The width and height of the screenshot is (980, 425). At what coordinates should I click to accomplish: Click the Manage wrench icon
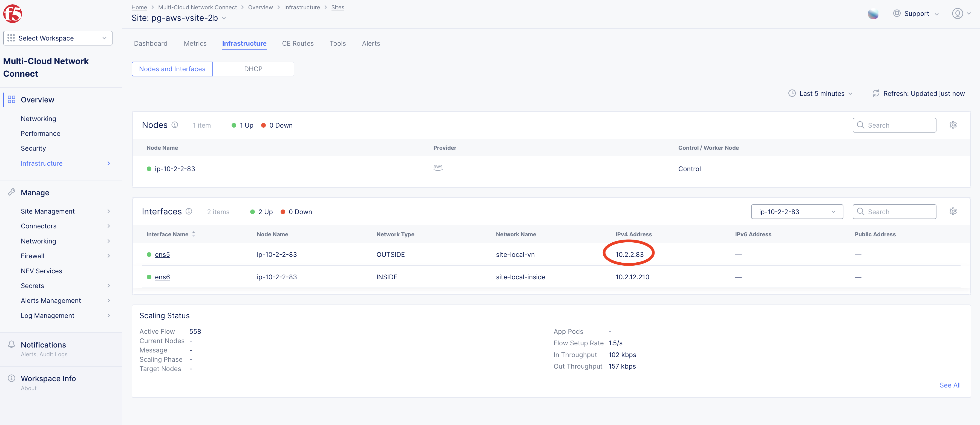tap(11, 192)
